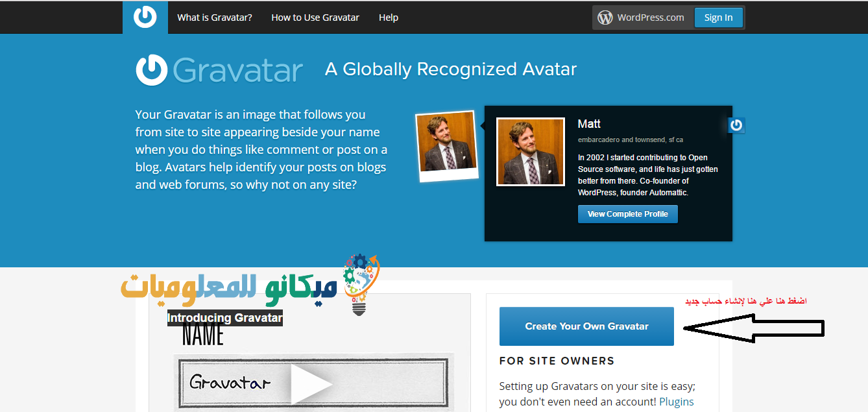Click the large Gravatar logo icon in header

(152, 69)
